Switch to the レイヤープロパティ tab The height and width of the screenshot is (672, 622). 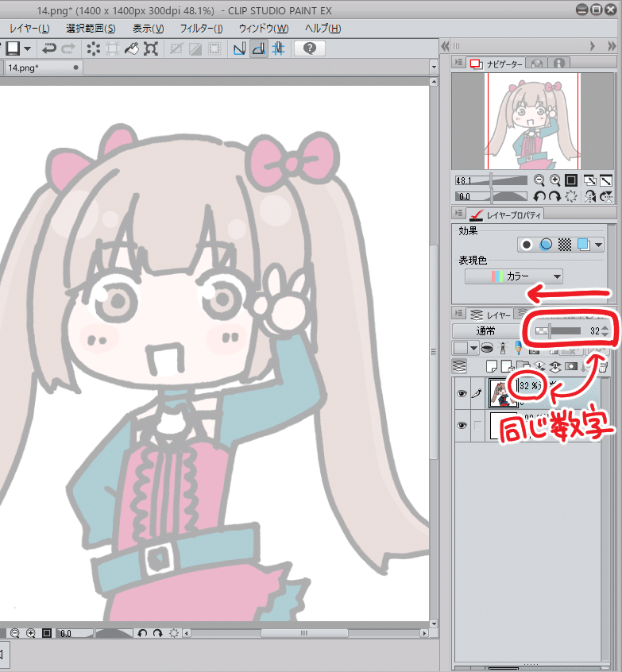click(x=506, y=214)
